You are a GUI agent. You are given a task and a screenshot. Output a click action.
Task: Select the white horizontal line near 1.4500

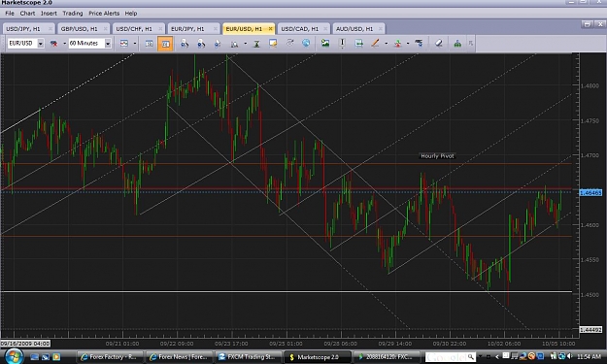click(x=287, y=291)
